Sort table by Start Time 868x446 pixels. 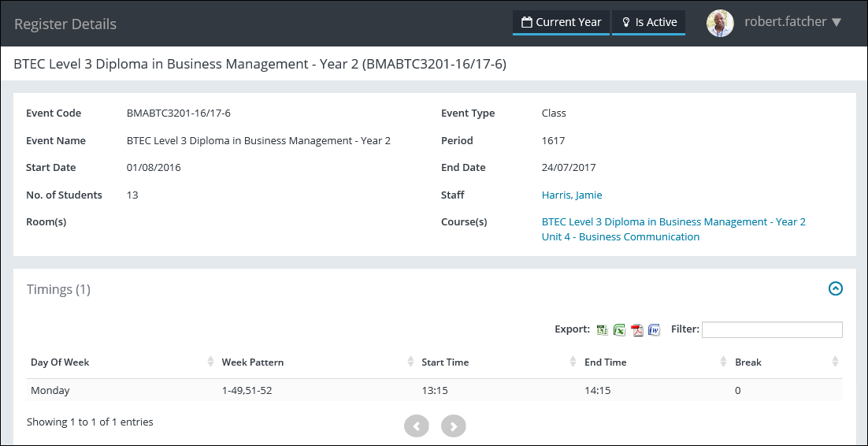coord(445,362)
